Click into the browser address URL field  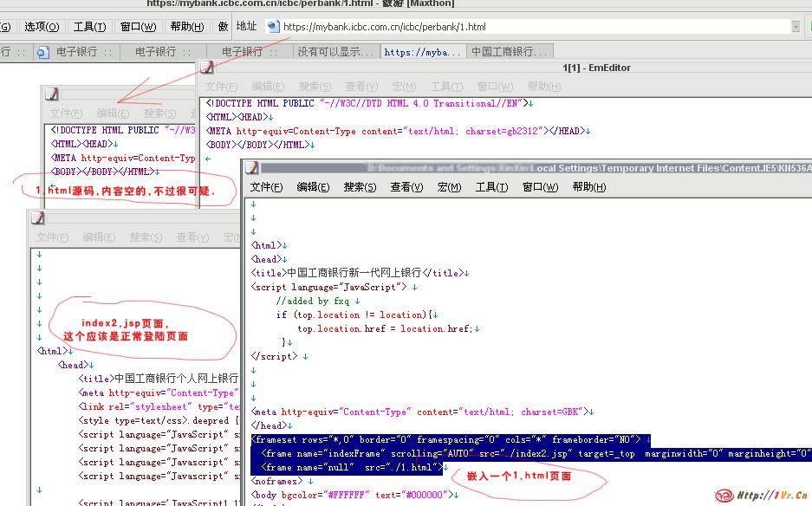pyautogui.click(x=520, y=27)
